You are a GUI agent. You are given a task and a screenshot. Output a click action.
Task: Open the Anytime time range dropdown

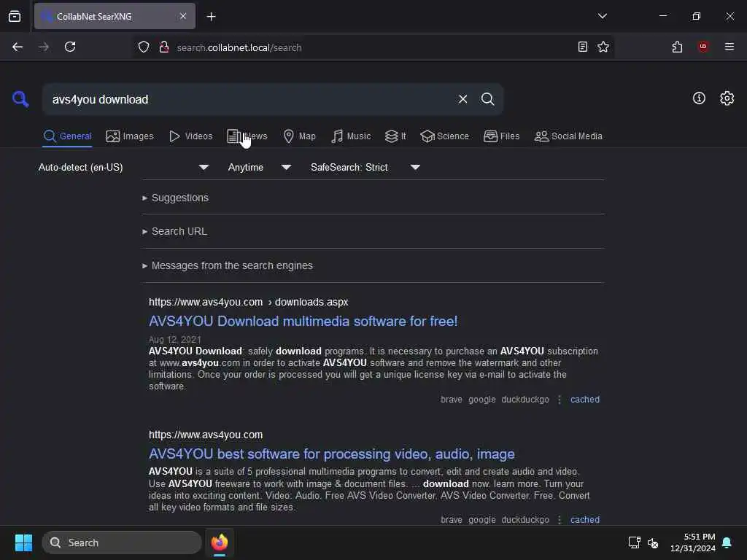tap(259, 167)
